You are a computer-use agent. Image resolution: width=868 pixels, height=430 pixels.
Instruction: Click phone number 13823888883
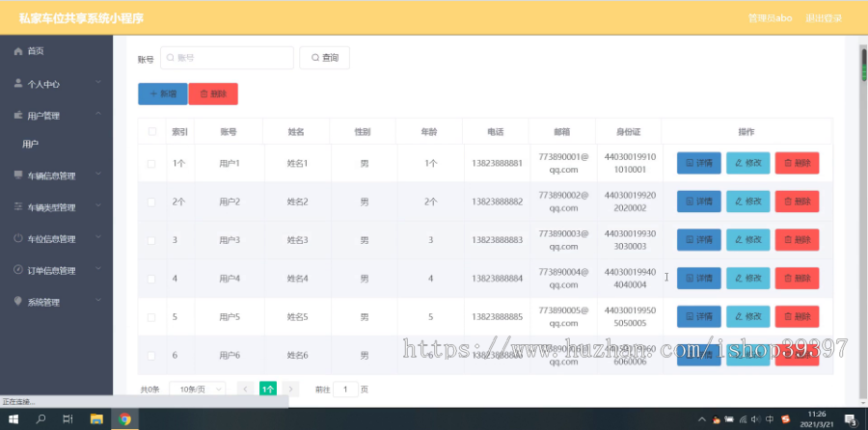pos(497,240)
